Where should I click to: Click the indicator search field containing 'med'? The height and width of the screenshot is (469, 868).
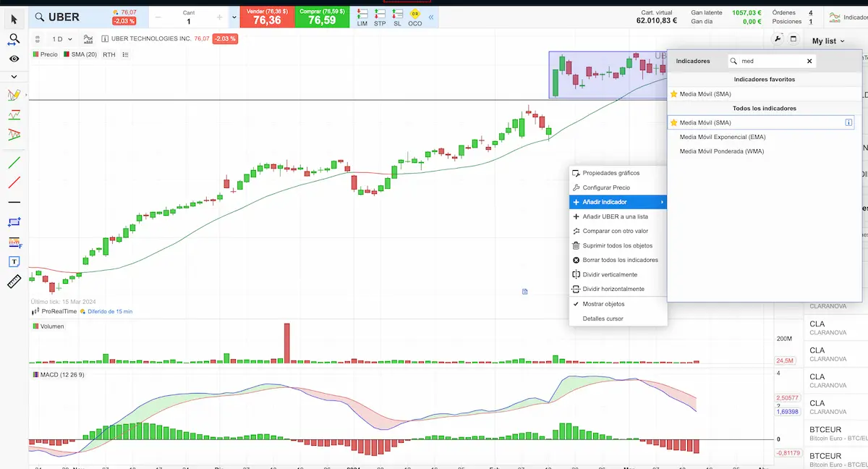tap(772, 62)
